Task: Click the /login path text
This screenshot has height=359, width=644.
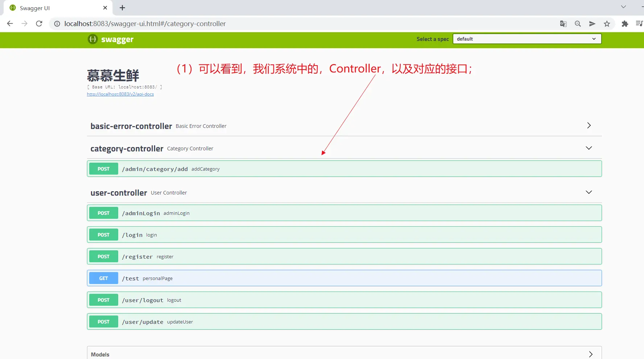Action: click(x=132, y=235)
